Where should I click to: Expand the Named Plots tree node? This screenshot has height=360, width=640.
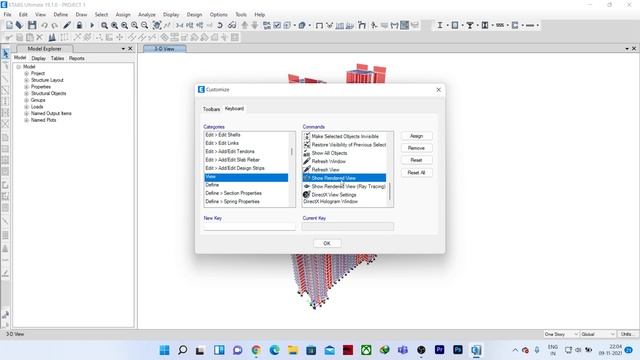click(x=27, y=120)
